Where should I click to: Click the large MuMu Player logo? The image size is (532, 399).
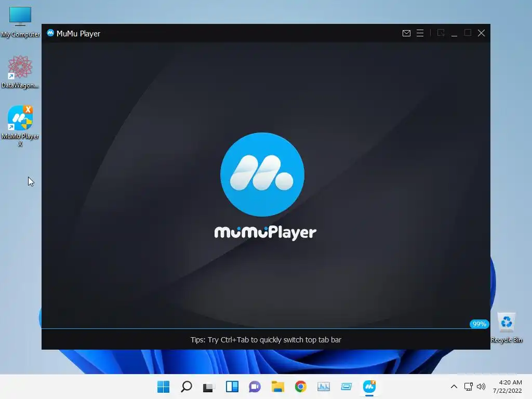click(x=262, y=175)
